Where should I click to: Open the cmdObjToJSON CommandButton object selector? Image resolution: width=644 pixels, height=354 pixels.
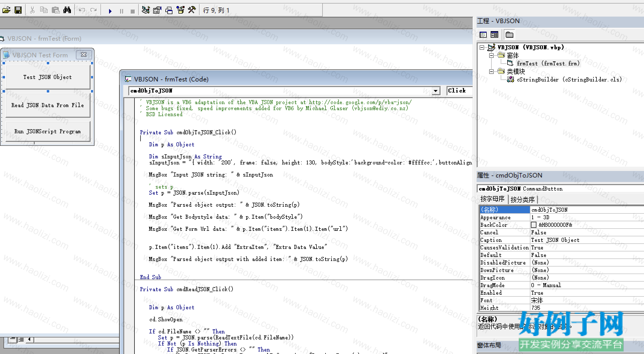tap(560, 189)
